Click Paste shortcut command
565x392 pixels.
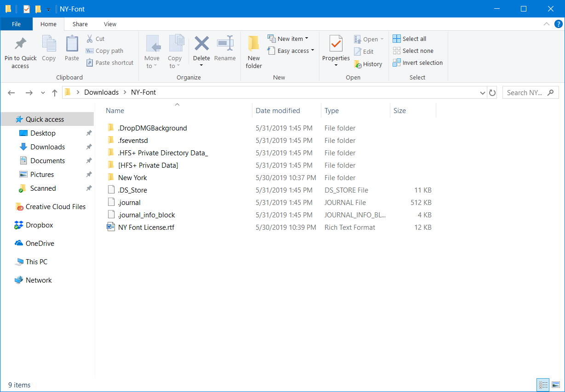click(x=110, y=62)
